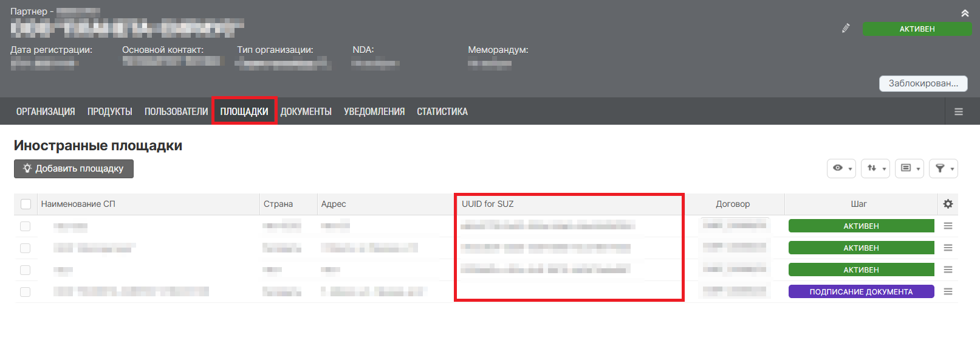Screen dimensions: 980x348
Task: Click the АКТИВЕН status in the third row
Action: (861, 270)
